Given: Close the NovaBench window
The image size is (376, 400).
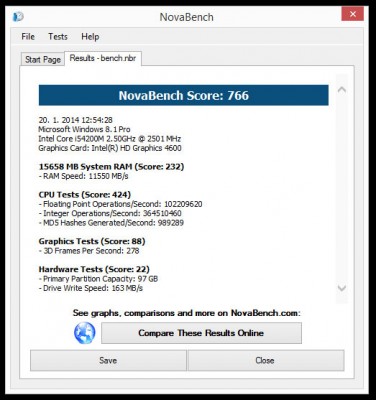Looking at the screenshot, I should click(352, 14).
